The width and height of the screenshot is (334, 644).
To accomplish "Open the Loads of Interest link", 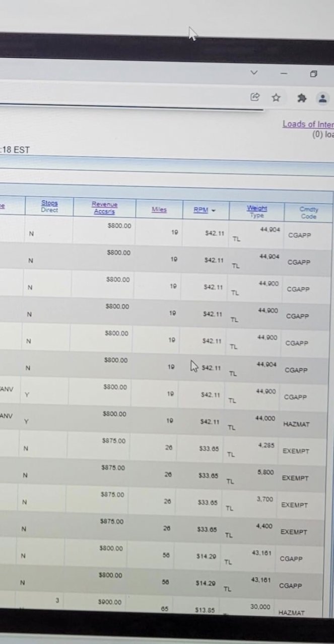I will tap(308, 124).
